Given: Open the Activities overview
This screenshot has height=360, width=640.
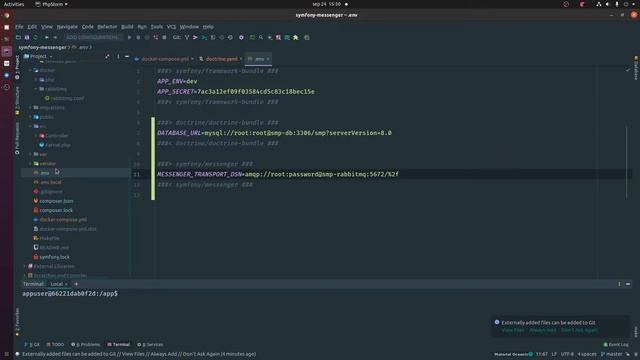Looking at the screenshot, I should click(14, 4).
